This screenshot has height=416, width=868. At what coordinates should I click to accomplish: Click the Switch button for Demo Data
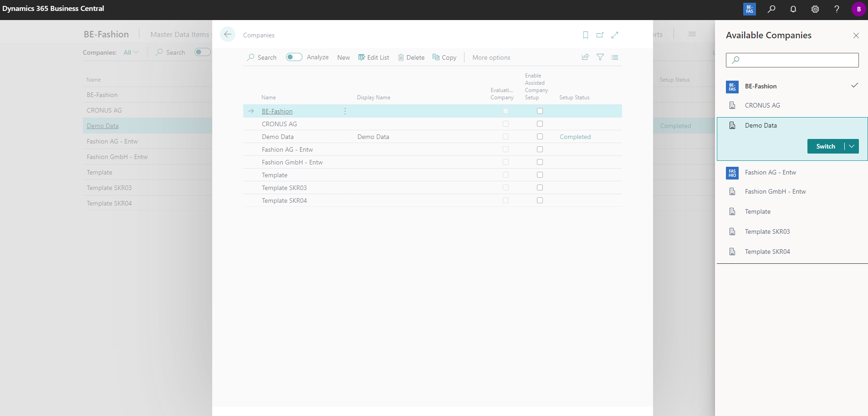click(x=826, y=146)
